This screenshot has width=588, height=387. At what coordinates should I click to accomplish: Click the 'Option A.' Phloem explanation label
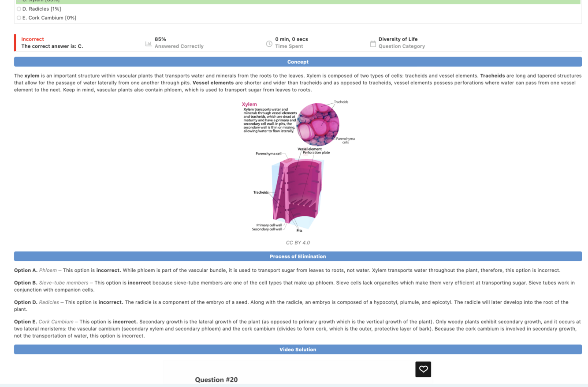point(26,271)
